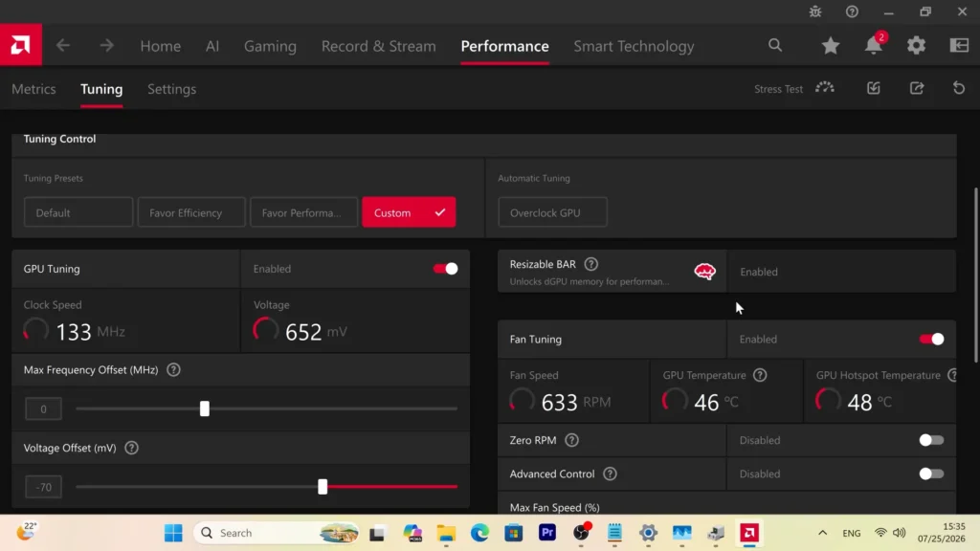
Task: Click Max Frequency Offset slider handle
Action: tap(205, 408)
